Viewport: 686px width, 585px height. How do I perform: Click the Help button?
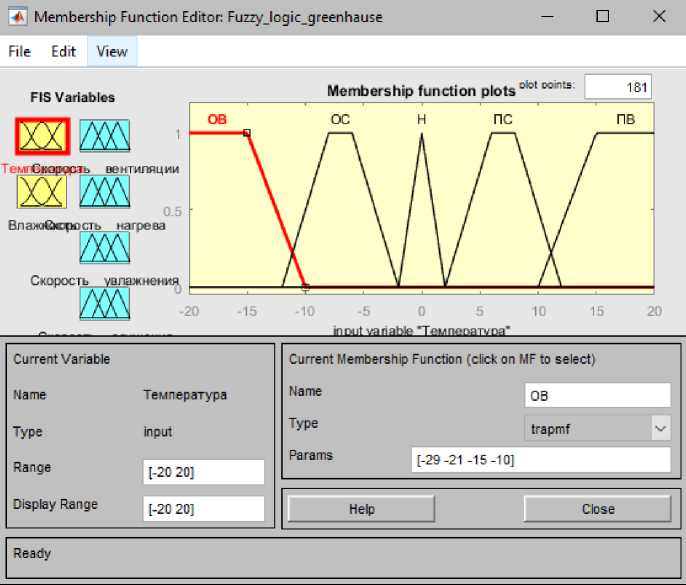tap(361, 509)
